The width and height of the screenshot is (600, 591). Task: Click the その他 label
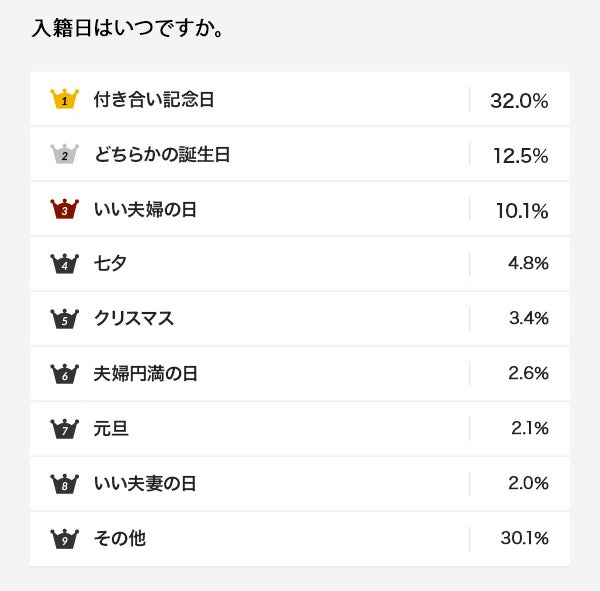coord(120,539)
